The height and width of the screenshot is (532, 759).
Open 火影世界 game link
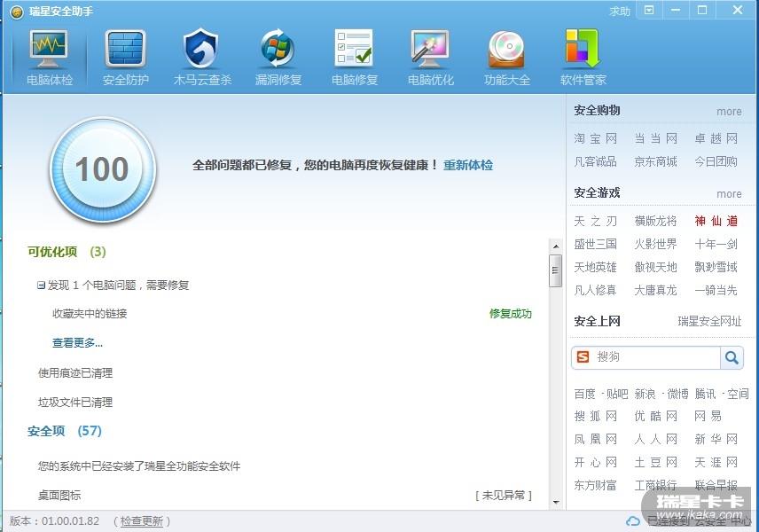coord(656,244)
